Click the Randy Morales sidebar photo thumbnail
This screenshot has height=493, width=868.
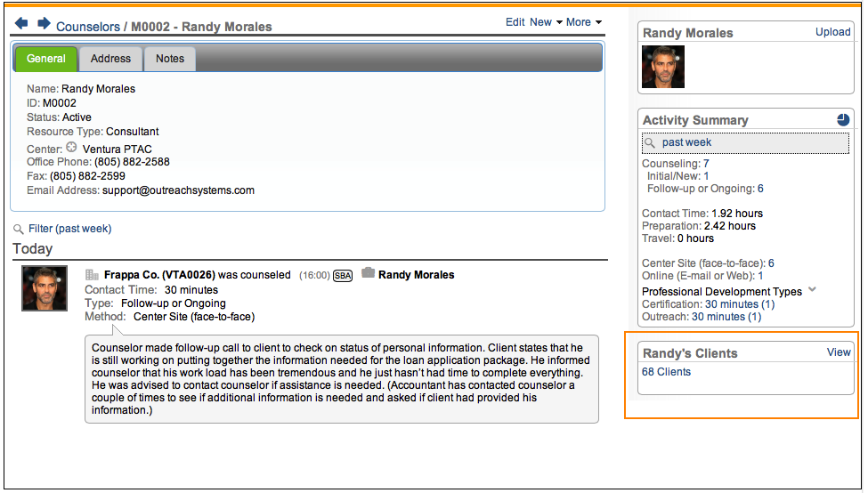pyautogui.click(x=663, y=67)
